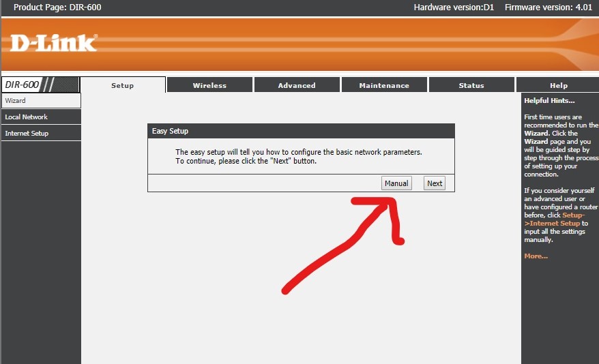The width and height of the screenshot is (599, 364).
Task: Click the Helpful Hints... heading
Action: (x=549, y=101)
